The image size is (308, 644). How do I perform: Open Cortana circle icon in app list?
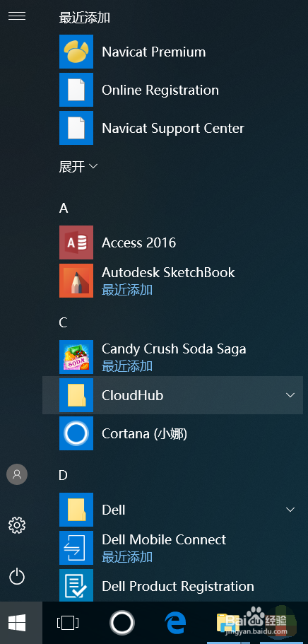[x=76, y=434]
